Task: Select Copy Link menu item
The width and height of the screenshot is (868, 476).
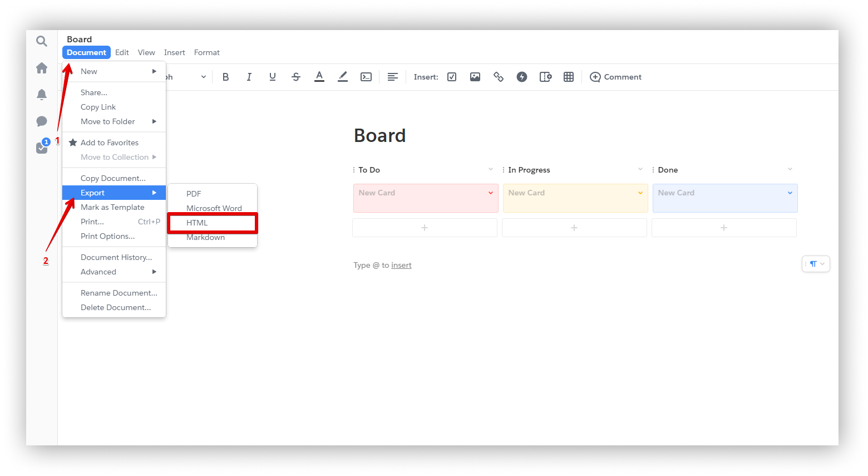Action: pos(114,107)
